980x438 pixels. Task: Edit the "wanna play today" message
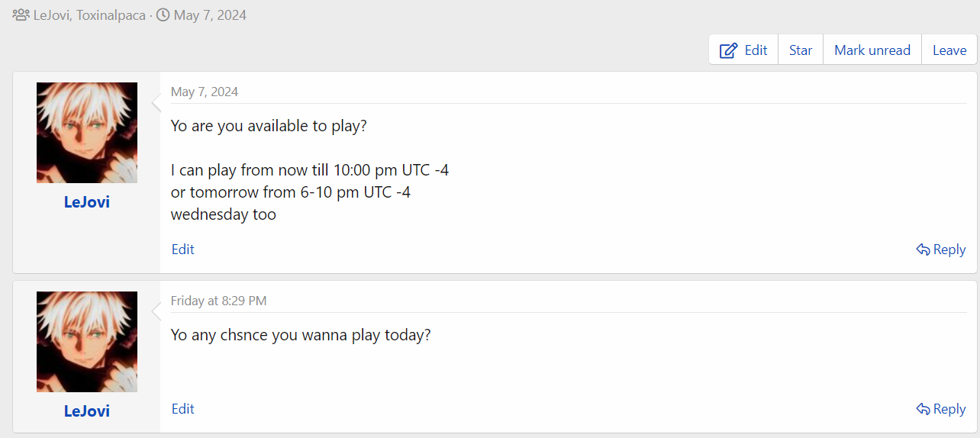(183, 409)
